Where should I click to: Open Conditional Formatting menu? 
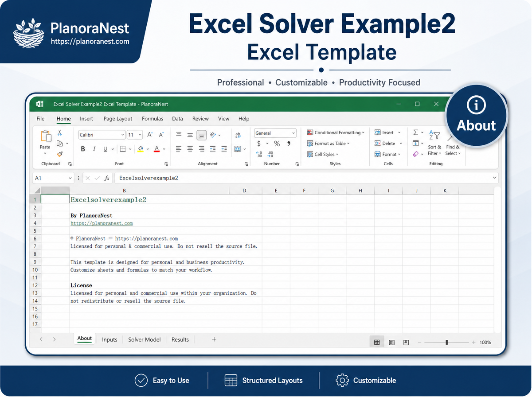336,132
